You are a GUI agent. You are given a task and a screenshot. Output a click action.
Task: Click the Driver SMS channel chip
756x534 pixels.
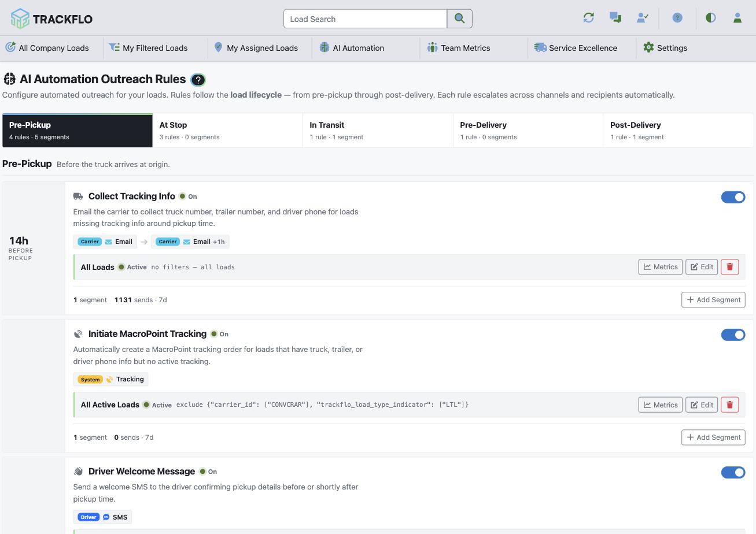point(102,517)
